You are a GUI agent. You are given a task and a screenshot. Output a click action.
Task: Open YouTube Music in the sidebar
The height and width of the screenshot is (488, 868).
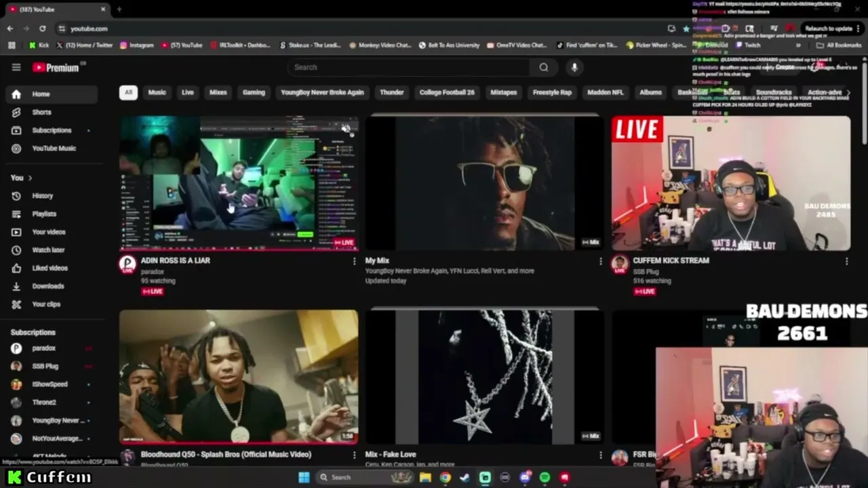(x=52, y=148)
